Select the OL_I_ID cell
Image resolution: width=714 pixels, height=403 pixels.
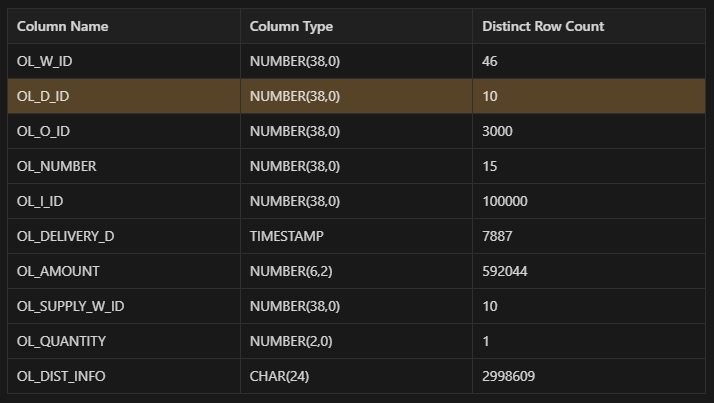124,201
